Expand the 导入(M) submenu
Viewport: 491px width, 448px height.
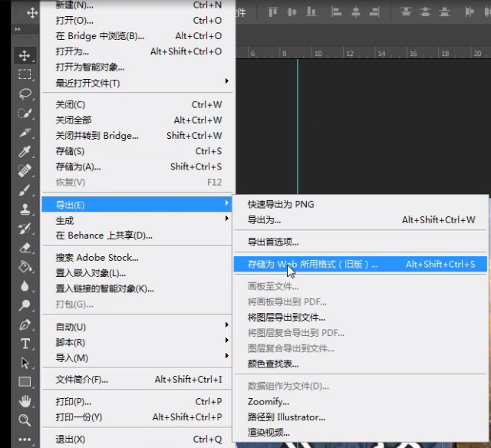click(x=137, y=357)
